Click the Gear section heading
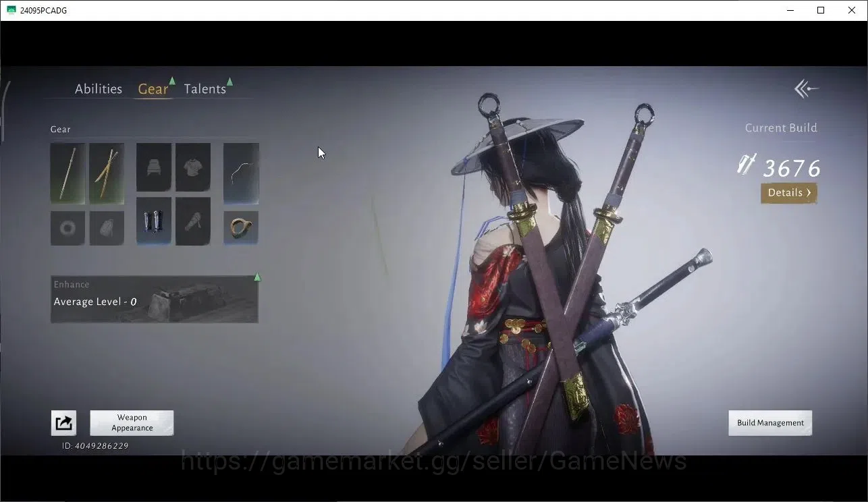Viewport: 868px width, 502px height. coord(61,129)
